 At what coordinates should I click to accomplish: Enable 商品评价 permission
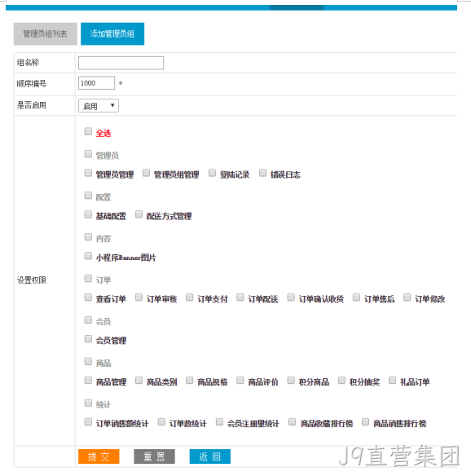[240, 381]
